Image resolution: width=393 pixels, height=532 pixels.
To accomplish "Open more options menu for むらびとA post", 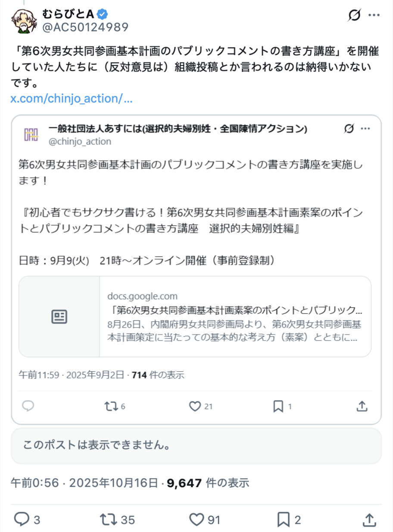I will click(373, 16).
